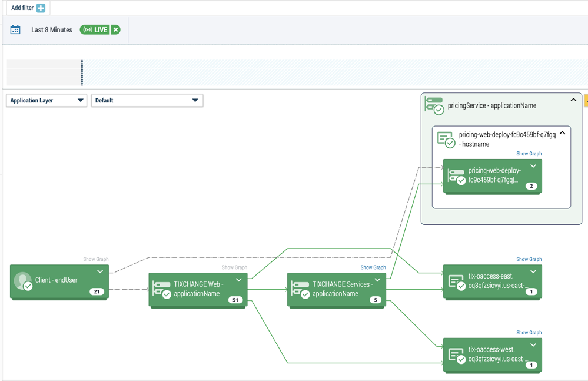This screenshot has height=381, width=588.
Task: Collapse the pricing-web-deploy hostname group
Action: click(563, 134)
